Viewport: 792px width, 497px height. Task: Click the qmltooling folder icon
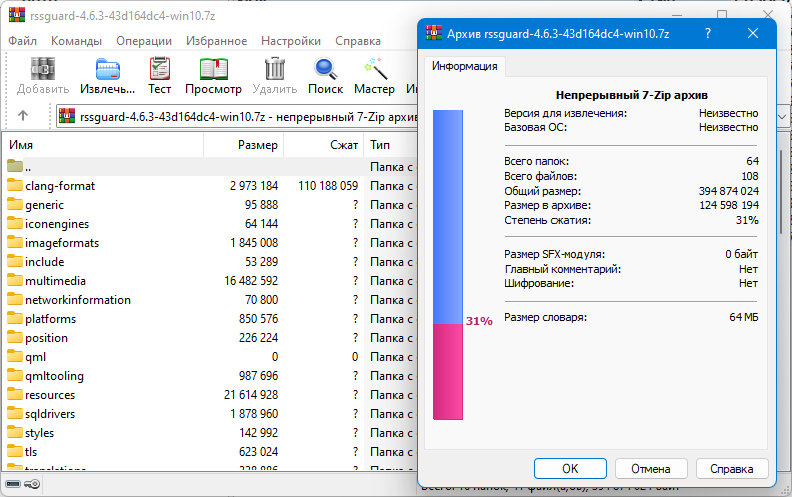(x=15, y=375)
